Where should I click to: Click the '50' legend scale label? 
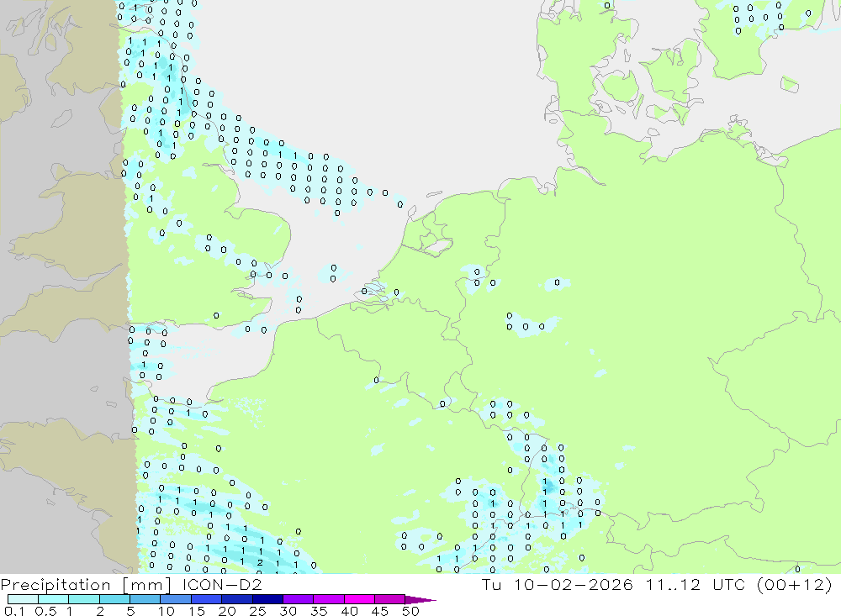pyautogui.click(x=411, y=611)
